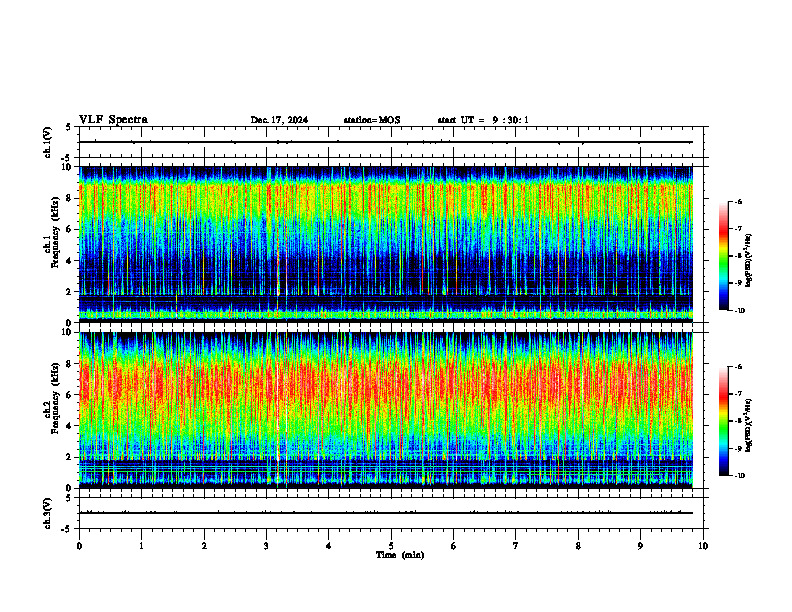Click inside the ch.2 spectrogram plot
Image resolution: width=792 pixels, height=612 pixels.
(385, 410)
